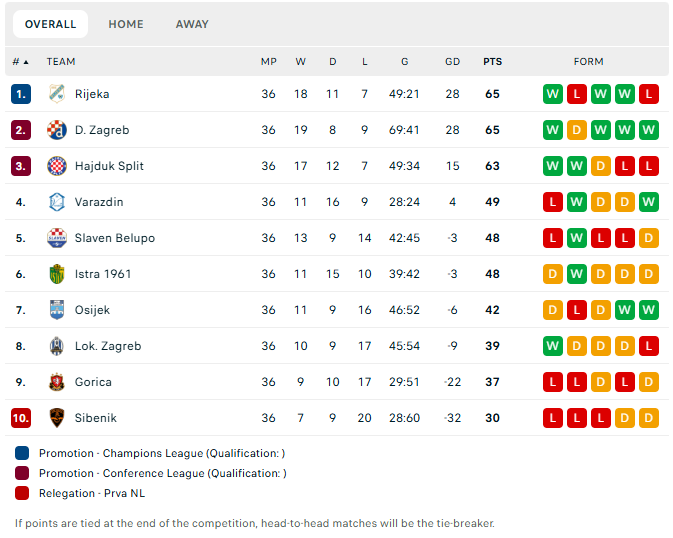Select the Slaven Belupo team logo
Image resolution: width=673 pixels, height=538 pixels.
pos(57,238)
